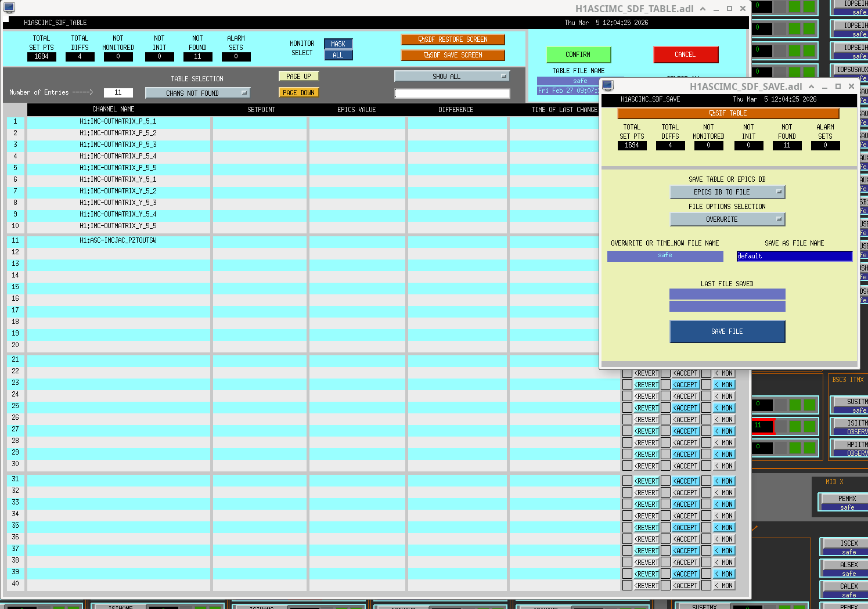Tick the ACCEPT checkbox on row 35
This screenshot has width=868, height=609.
click(666, 528)
